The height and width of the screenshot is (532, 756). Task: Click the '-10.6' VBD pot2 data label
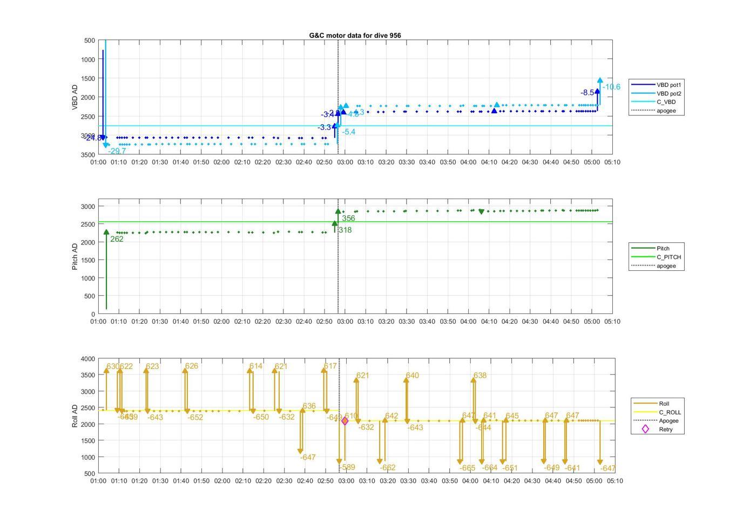(611, 87)
